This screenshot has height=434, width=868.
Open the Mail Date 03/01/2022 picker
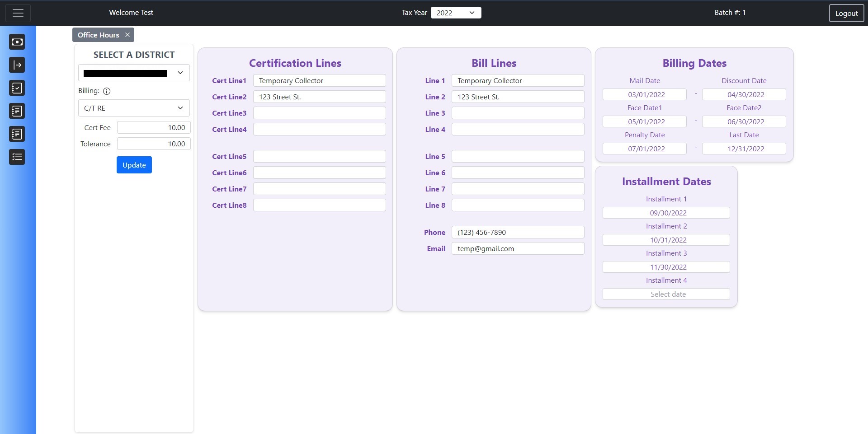coord(645,94)
